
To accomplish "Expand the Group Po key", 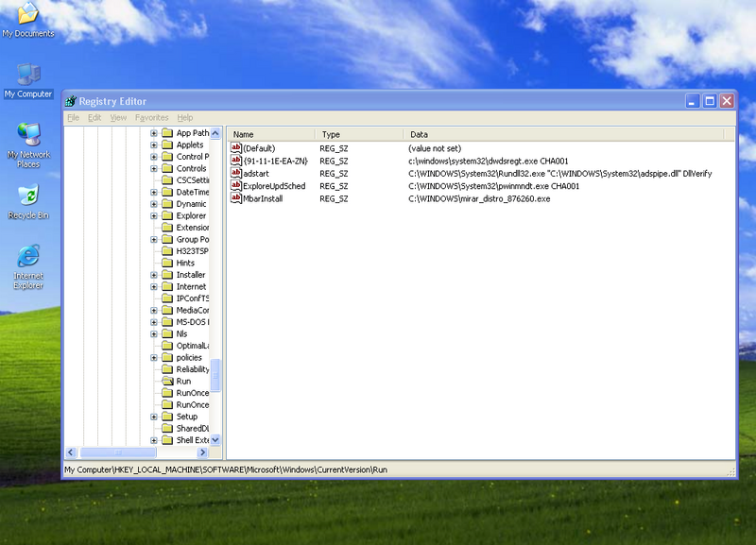I will click(x=153, y=239).
